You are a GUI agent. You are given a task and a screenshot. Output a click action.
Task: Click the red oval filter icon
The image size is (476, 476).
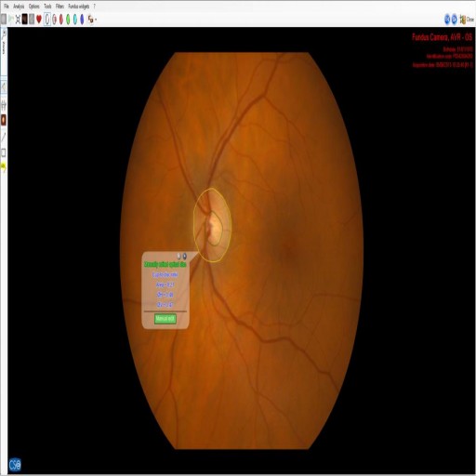coord(61,20)
